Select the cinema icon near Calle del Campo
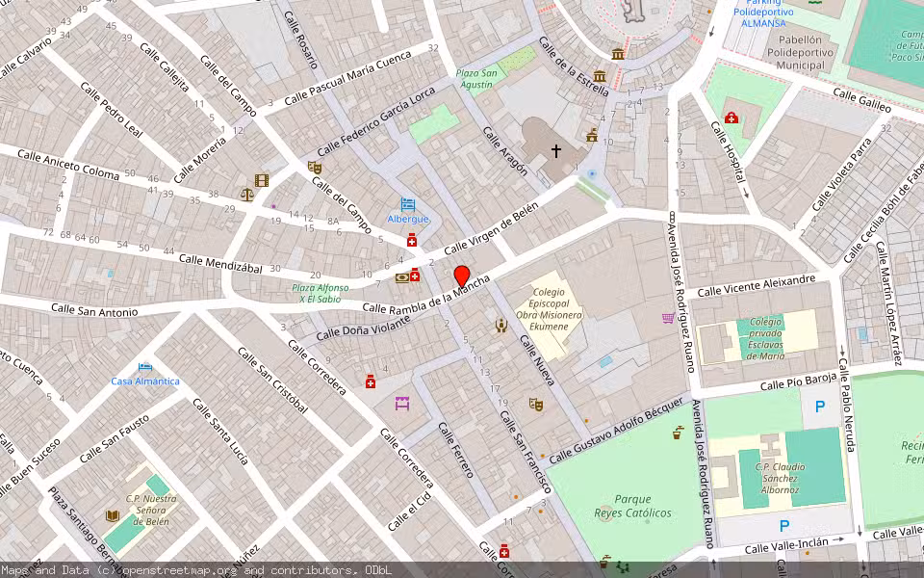 (262, 179)
